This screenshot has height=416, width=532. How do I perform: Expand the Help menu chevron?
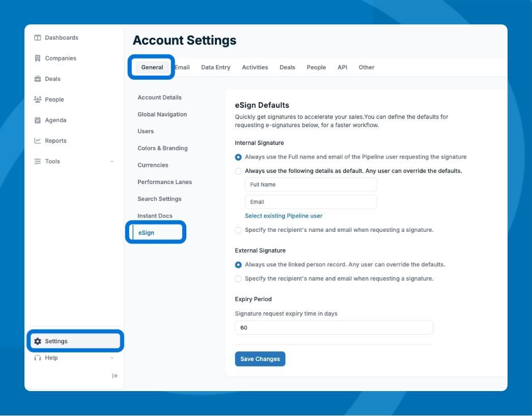point(112,358)
